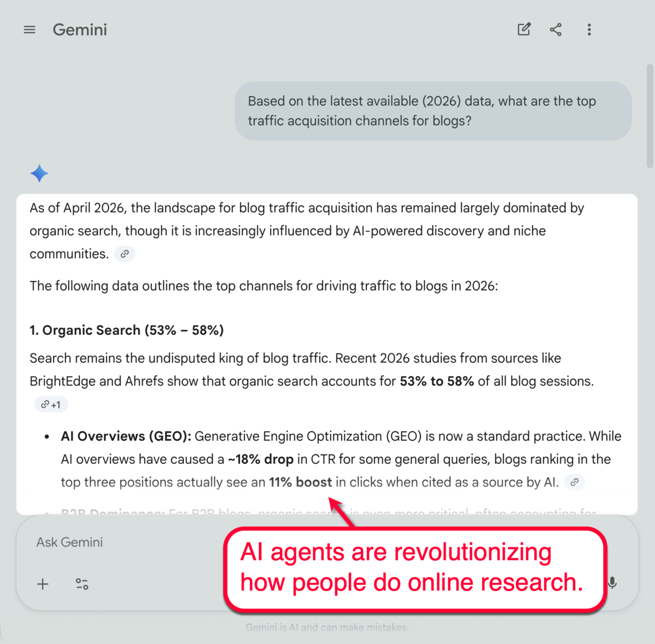Click the "Gemini is AI and can make mistakes" disclaimer
Image resolution: width=655 pixels, height=644 pixels.
tap(327, 628)
